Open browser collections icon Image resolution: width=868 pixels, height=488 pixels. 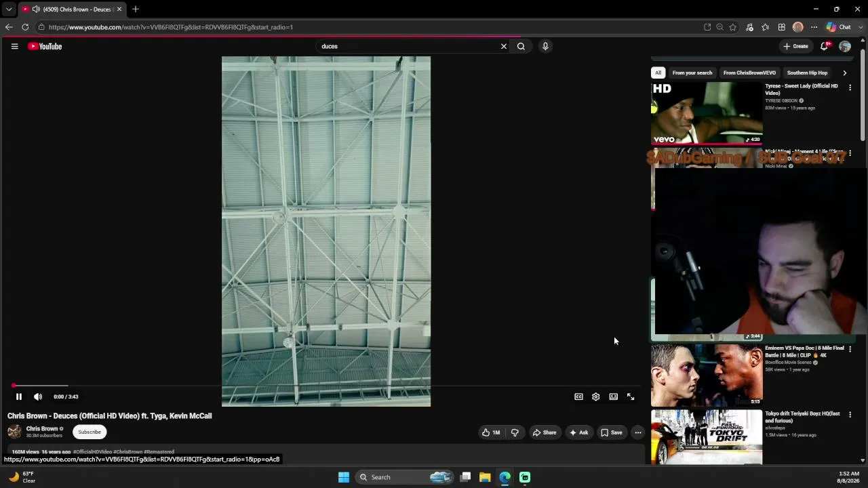782,27
